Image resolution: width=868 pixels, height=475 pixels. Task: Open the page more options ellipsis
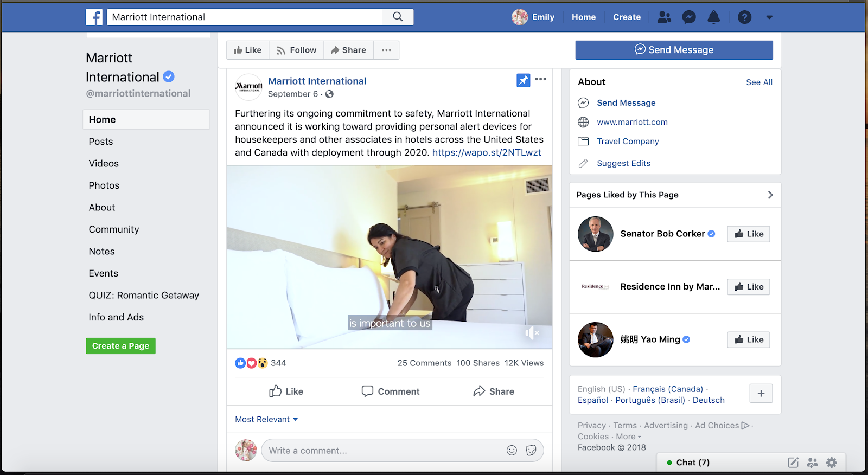click(x=386, y=50)
